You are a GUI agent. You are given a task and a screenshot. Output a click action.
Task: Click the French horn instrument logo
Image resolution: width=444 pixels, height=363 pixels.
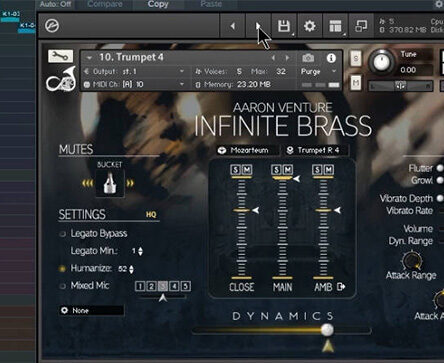61,79
